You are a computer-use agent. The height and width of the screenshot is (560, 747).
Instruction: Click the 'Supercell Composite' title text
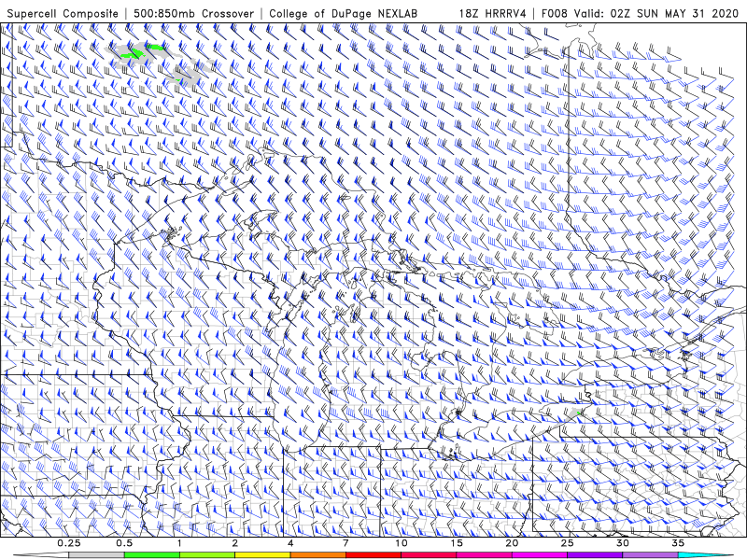(x=63, y=13)
